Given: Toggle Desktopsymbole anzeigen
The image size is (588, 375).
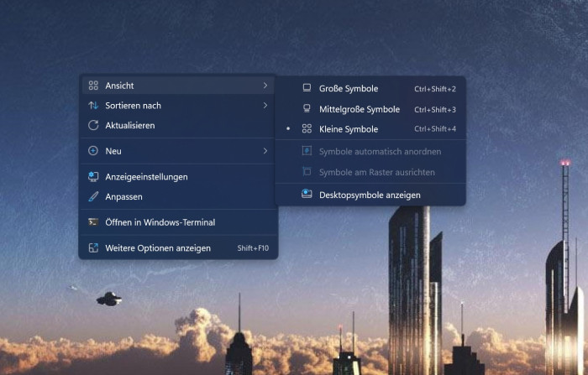Looking at the screenshot, I should tap(370, 195).
